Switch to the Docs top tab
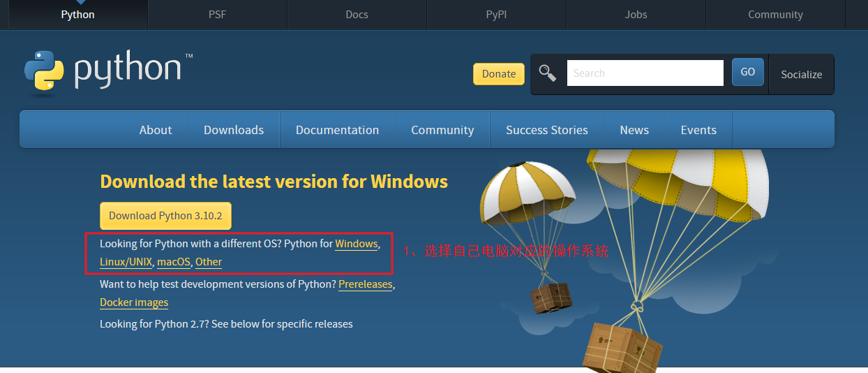The height and width of the screenshot is (373, 868). (x=357, y=15)
